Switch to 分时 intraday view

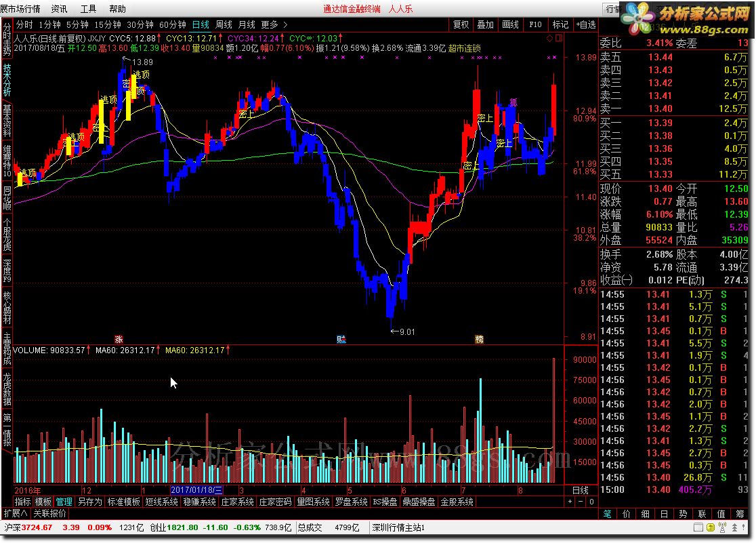tap(24, 24)
